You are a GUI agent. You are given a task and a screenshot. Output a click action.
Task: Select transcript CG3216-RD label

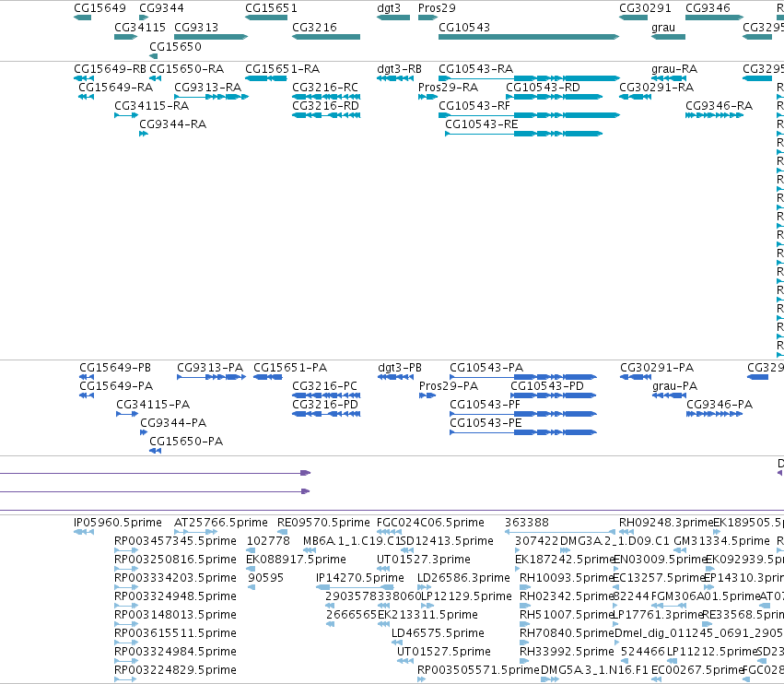pyautogui.click(x=325, y=106)
